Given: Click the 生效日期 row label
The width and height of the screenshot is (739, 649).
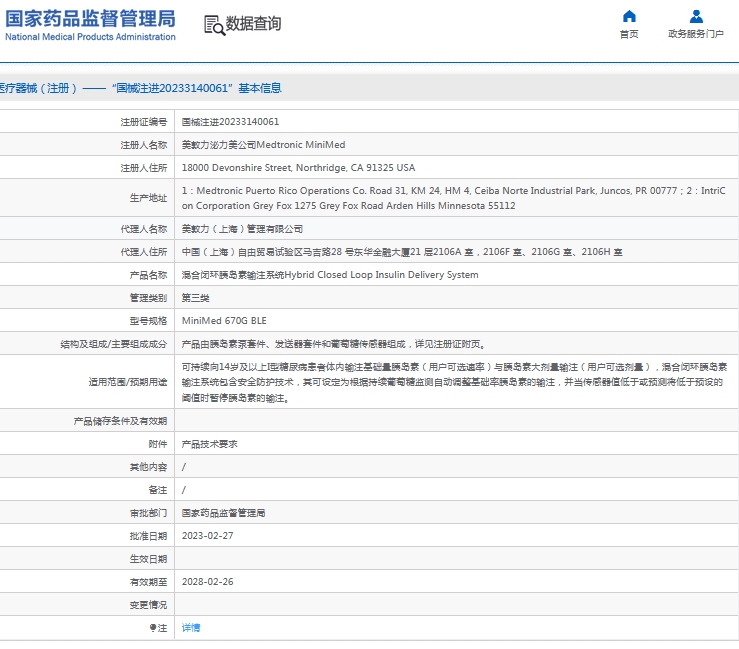Looking at the screenshot, I should (148, 559).
